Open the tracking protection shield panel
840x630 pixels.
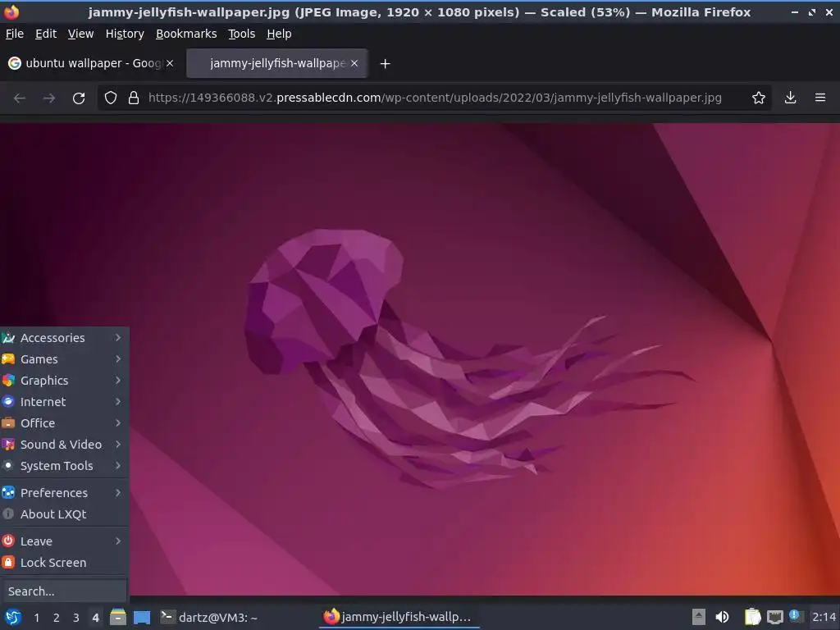tap(111, 98)
